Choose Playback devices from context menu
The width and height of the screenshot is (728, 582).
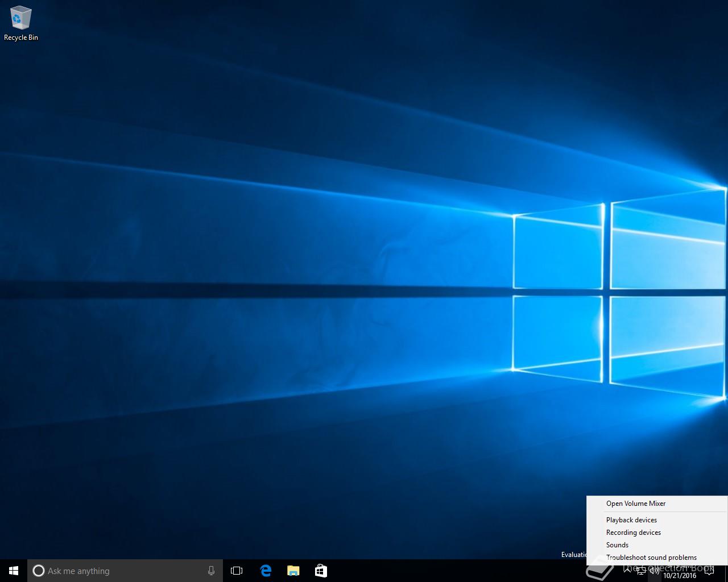(631, 520)
